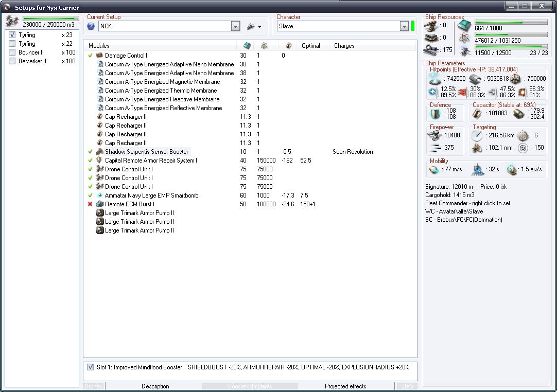Toggle the red X on Remote ECM Burst I
The height and width of the screenshot is (392, 557).
tap(90, 204)
